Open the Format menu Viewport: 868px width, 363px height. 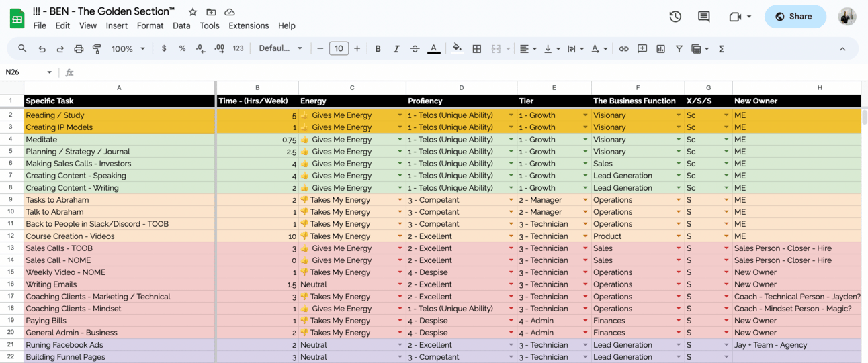pyautogui.click(x=150, y=25)
